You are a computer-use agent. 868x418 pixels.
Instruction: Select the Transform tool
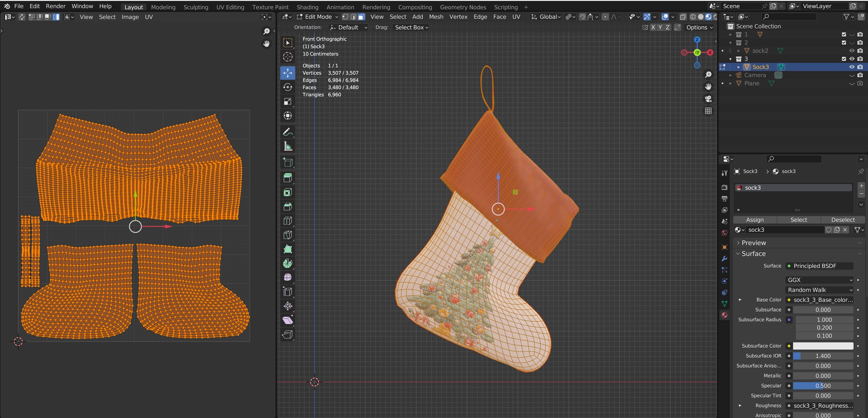pyautogui.click(x=288, y=116)
